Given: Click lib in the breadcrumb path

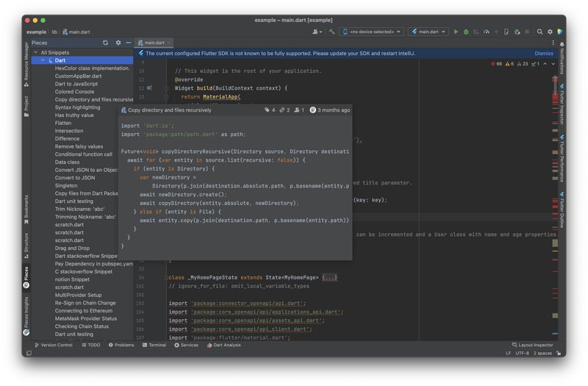Looking at the screenshot, I should [54, 32].
